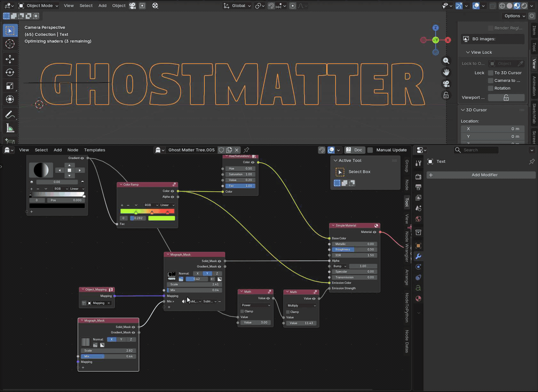Enable the Manual Update checkbox
This screenshot has width=538, height=392.
click(x=370, y=150)
